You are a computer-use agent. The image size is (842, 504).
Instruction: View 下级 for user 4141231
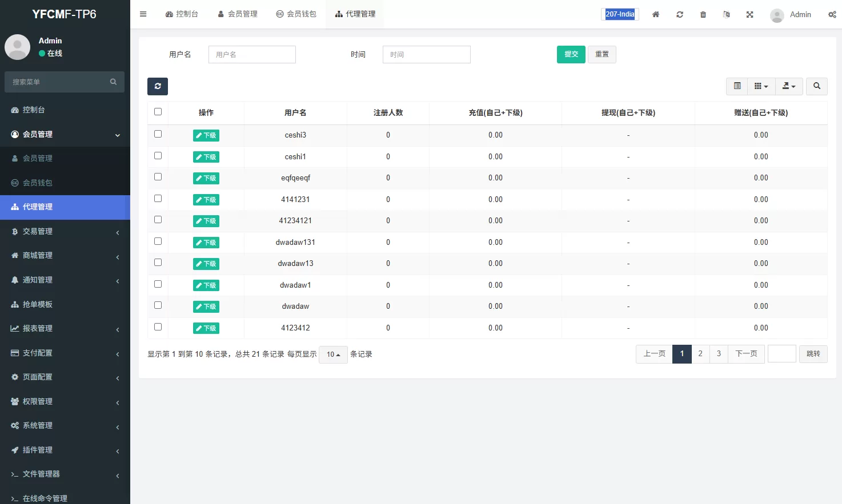[206, 199]
